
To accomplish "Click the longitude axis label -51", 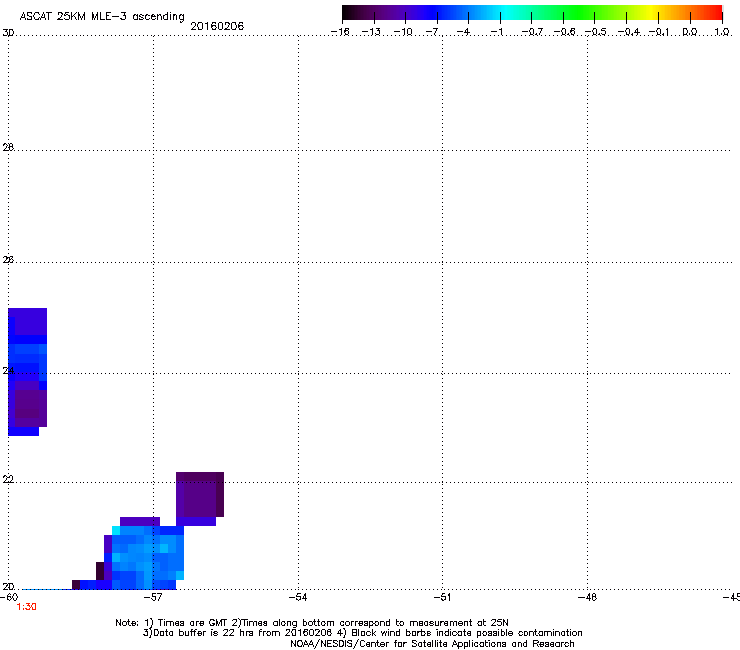I will [x=443, y=597].
